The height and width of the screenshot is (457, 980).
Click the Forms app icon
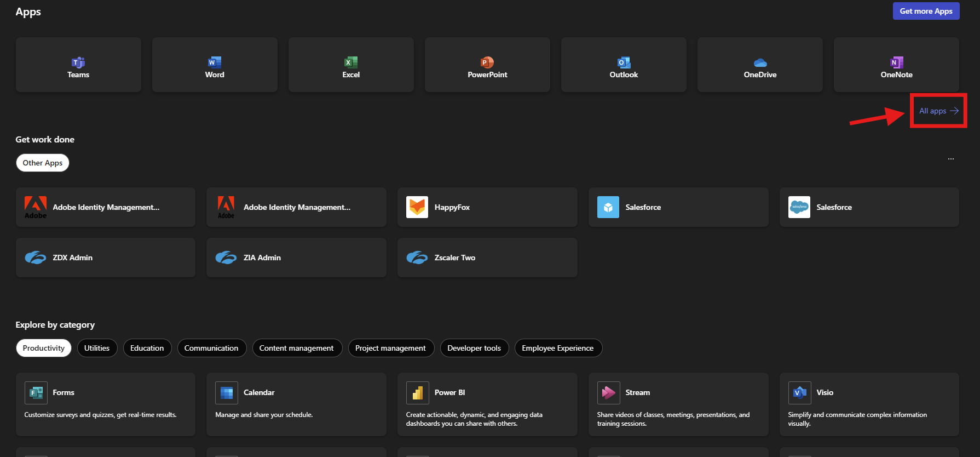click(x=36, y=393)
